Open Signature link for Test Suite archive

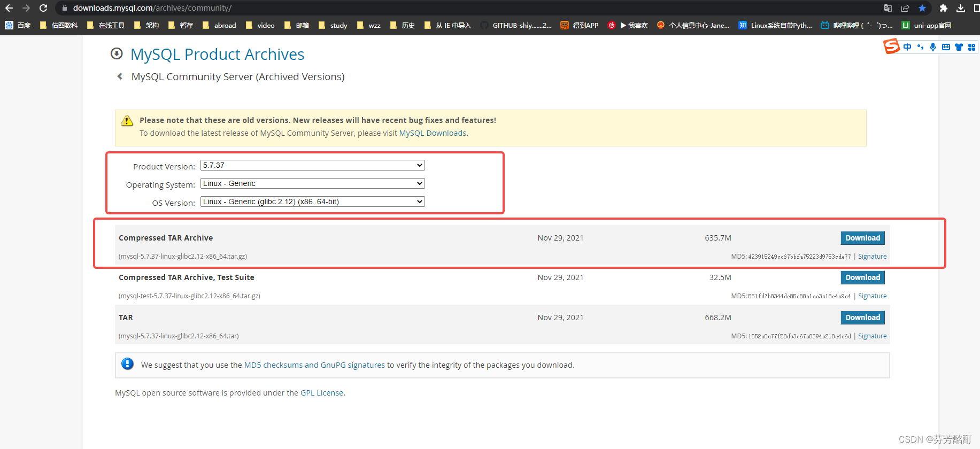pyautogui.click(x=872, y=296)
